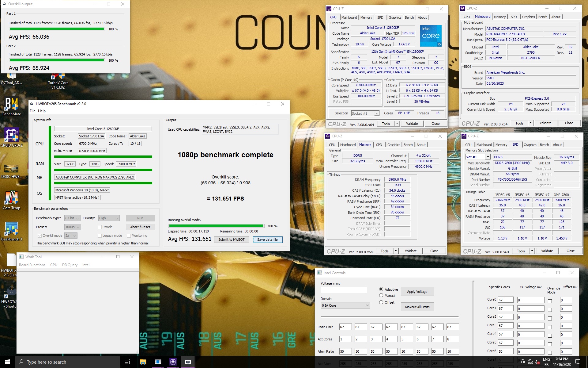
Task: Open the 23003-HWB desktop file
Action: tap(12, 171)
